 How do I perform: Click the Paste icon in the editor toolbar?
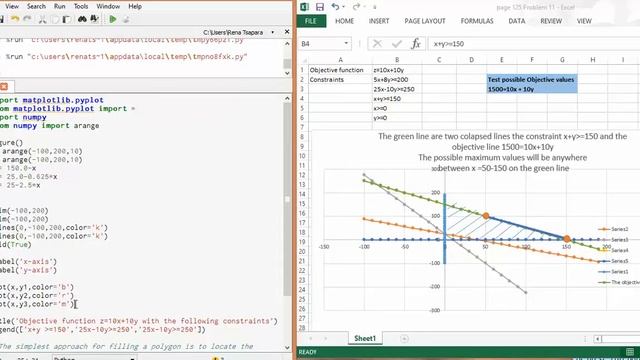[67, 19]
